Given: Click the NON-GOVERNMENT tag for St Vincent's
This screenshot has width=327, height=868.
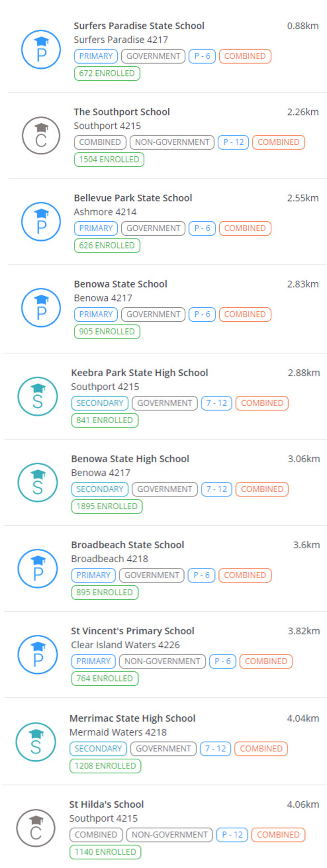Looking at the screenshot, I should tap(162, 661).
